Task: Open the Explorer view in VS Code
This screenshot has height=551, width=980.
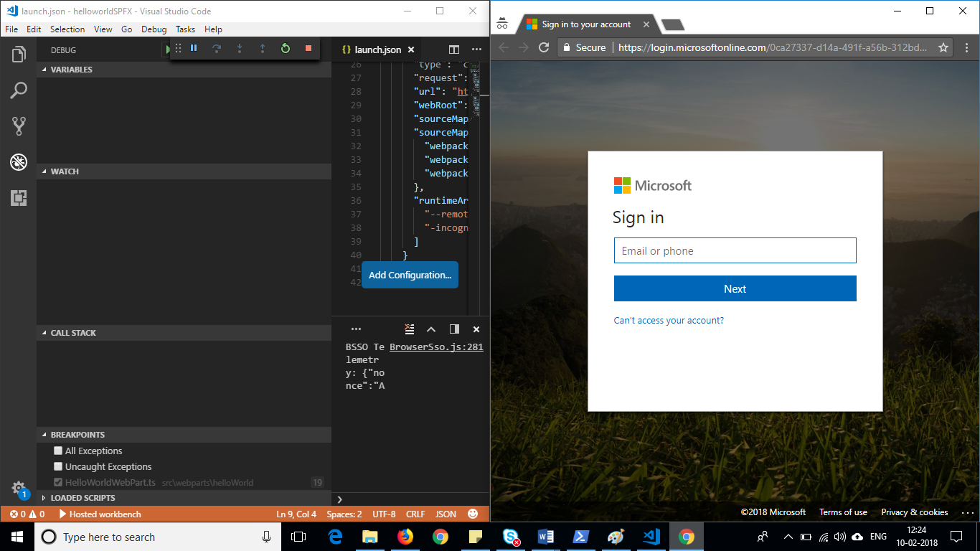Action: [19, 55]
